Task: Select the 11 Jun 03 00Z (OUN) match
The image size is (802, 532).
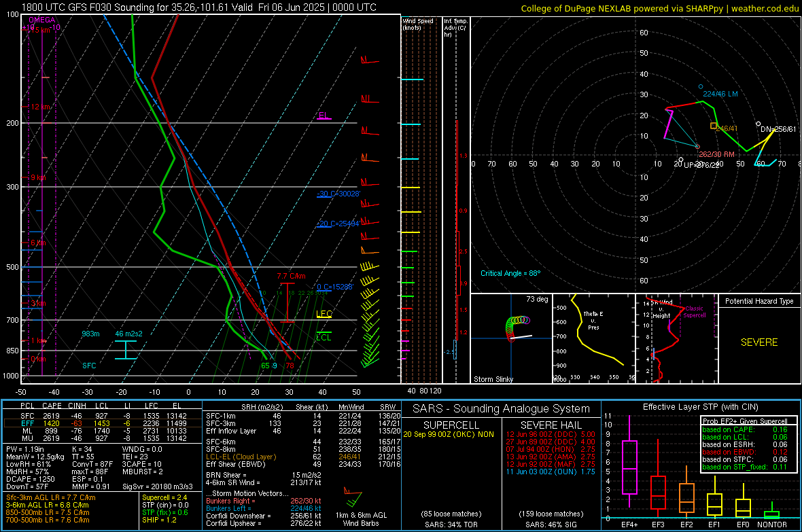Action: tap(551, 472)
